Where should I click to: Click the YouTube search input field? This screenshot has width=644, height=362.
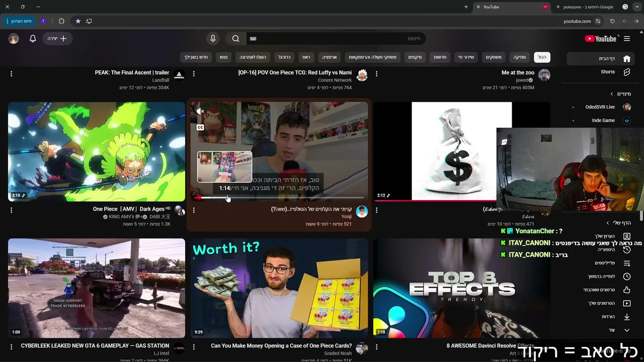pos(336,39)
